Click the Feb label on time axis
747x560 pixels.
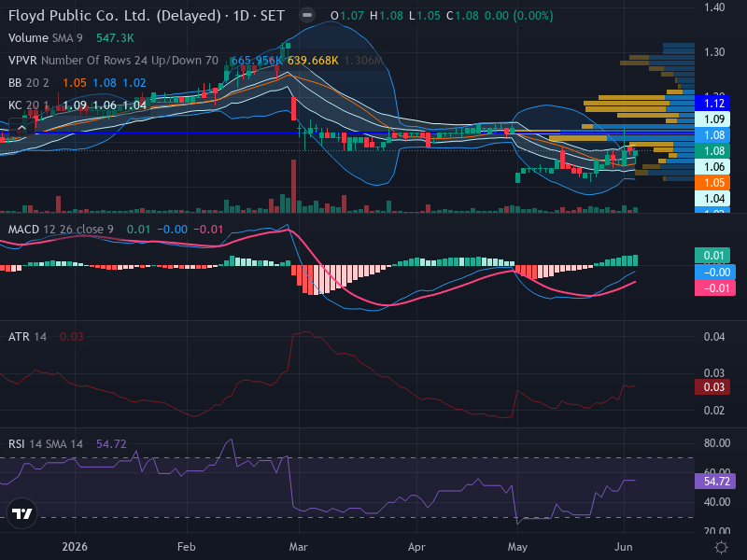pyautogui.click(x=186, y=547)
